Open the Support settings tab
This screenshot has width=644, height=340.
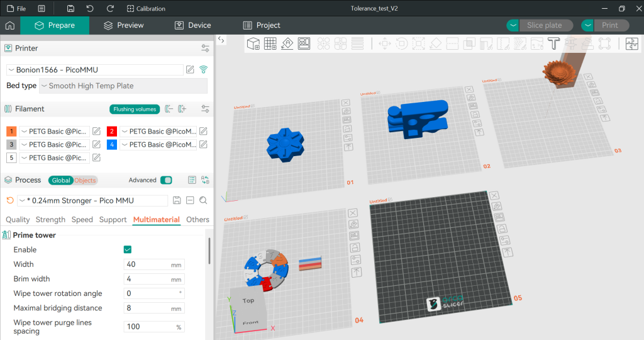point(113,220)
